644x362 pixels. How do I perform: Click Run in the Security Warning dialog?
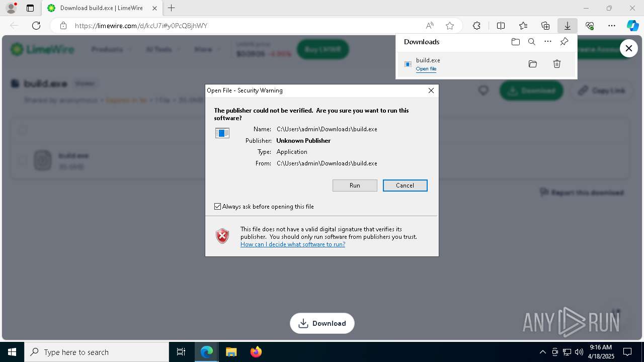(x=355, y=186)
